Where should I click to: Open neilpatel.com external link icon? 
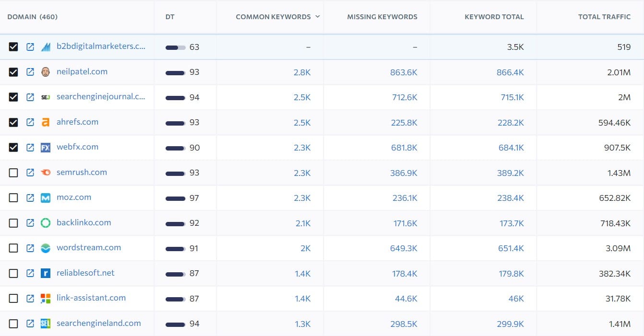coord(30,72)
